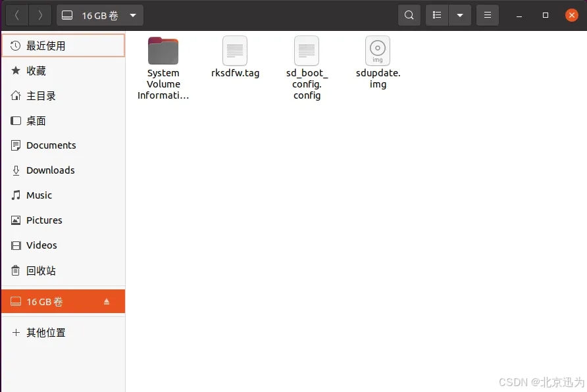This screenshot has width=587, height=392.
Task: Maximize the file manager window
Action: (546, 15)
